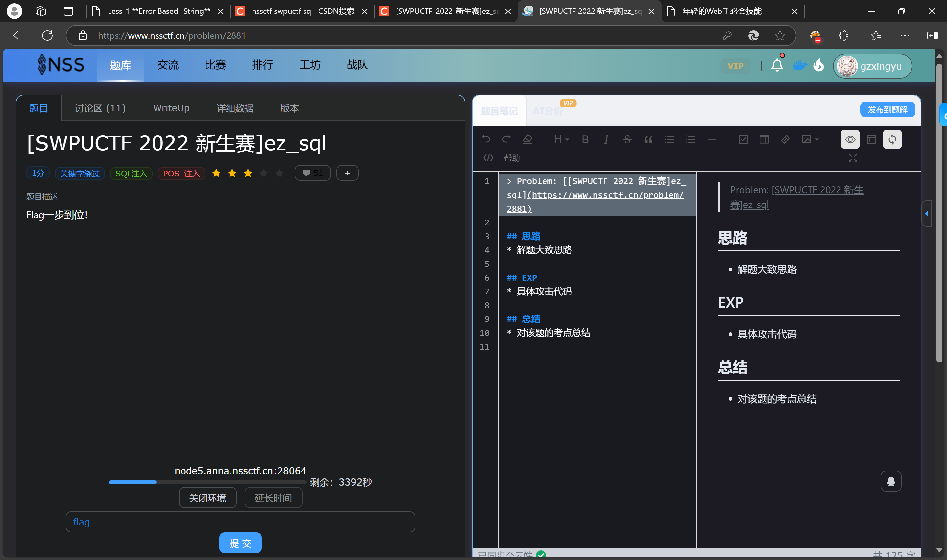Click the NSS logo
The image size is (947, 560).
click(61, 64)
